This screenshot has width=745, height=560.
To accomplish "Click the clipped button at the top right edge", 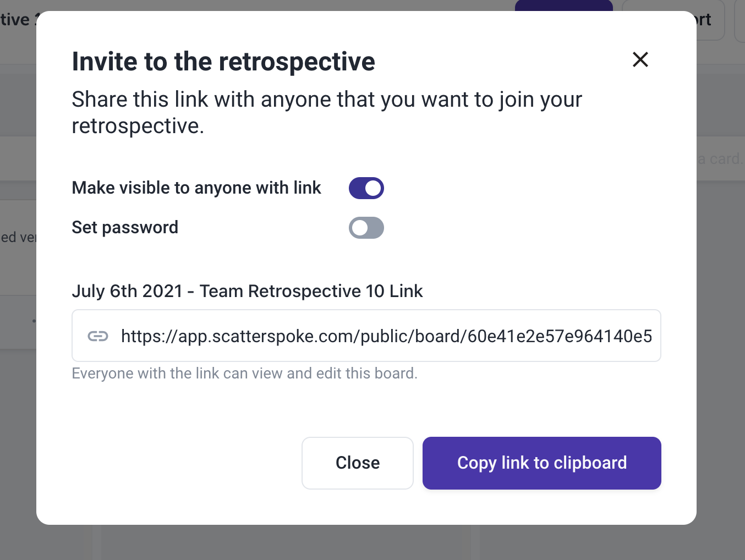I will [x=740, y=20].
